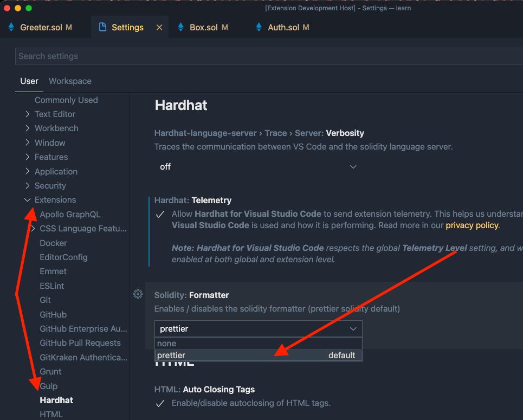The width and height of the screenshot is (523, 420).
Task: Open the Solidity Formatter prettier dropdown
Action: (258, 328)
